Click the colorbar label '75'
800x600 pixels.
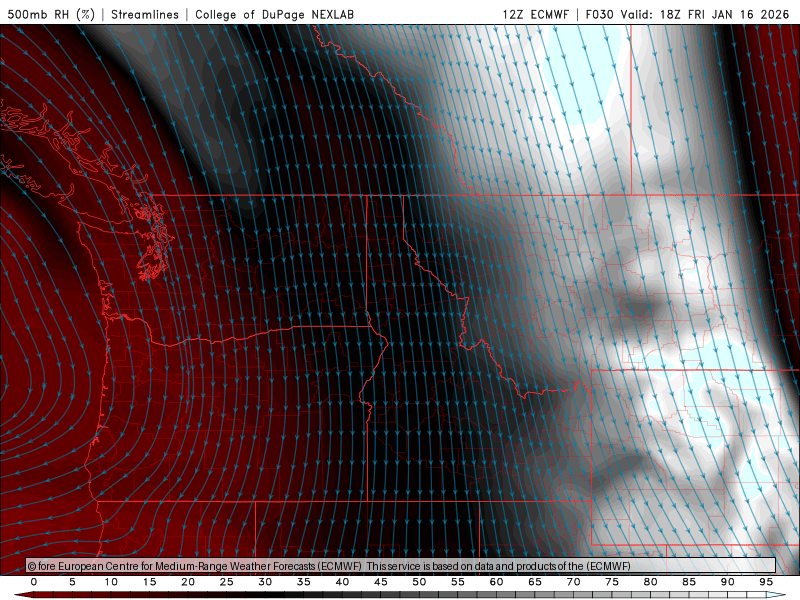[612, 582]
